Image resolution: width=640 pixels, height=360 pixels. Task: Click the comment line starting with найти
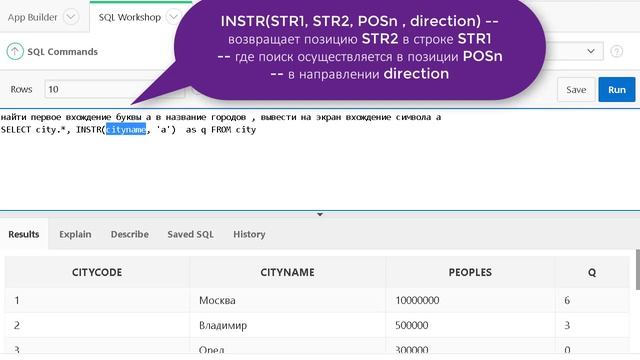click(x=221, y=117)
